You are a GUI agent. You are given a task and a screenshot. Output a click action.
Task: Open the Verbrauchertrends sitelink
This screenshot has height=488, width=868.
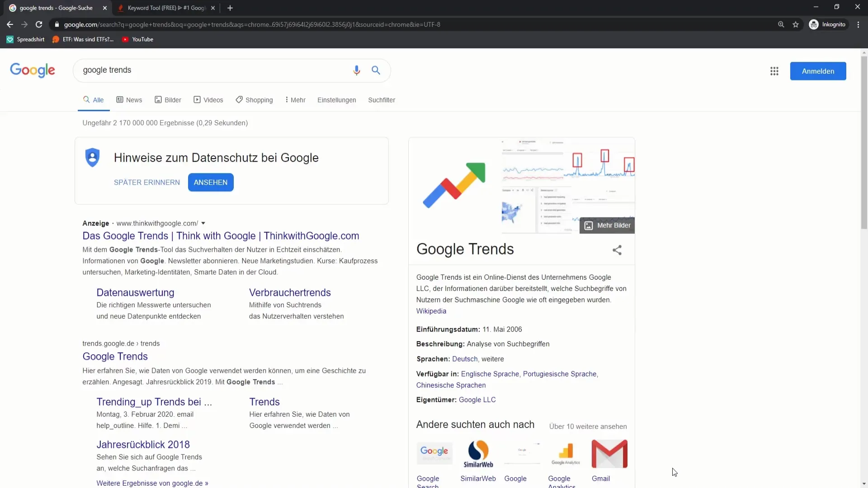tap(290, 292)
